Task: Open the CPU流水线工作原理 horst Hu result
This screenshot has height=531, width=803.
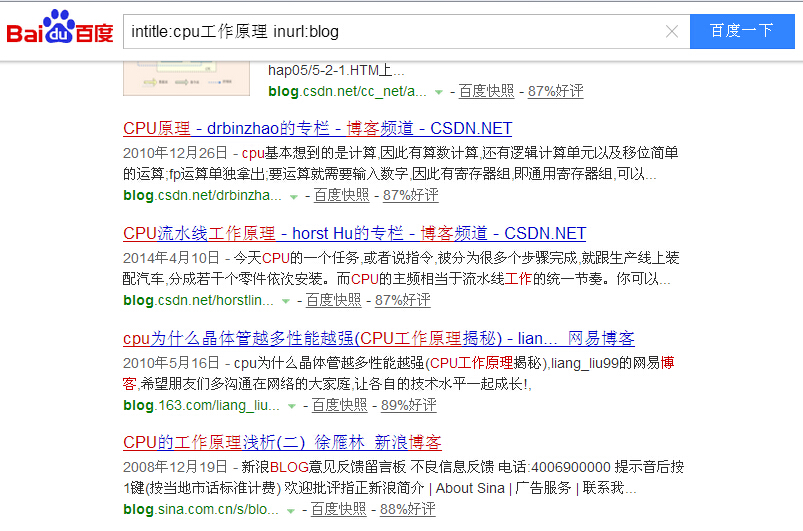Action: 354,234
